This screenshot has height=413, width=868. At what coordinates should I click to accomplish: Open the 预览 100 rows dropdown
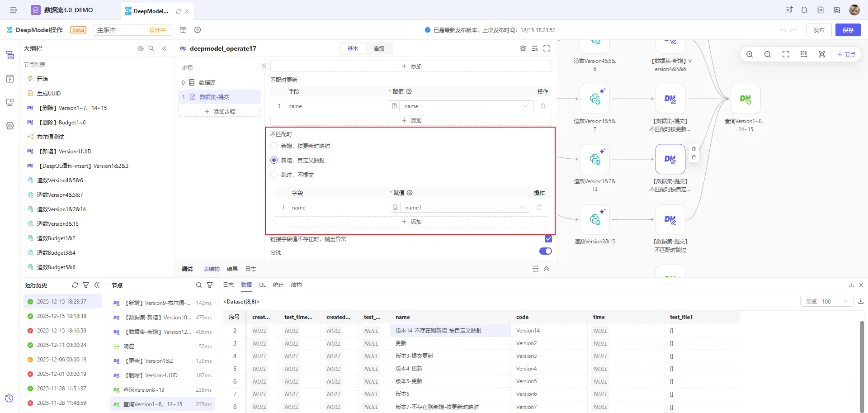click(826, 301)
